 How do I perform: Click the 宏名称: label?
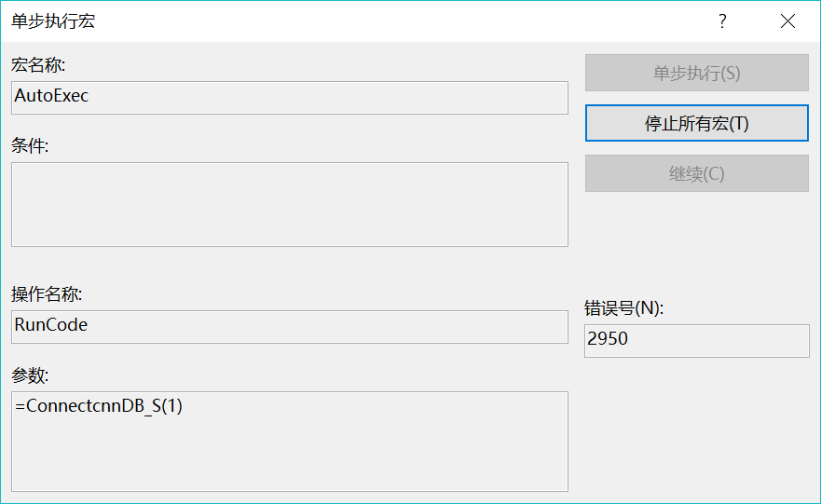pyautogui.click(x=38, y=65)
